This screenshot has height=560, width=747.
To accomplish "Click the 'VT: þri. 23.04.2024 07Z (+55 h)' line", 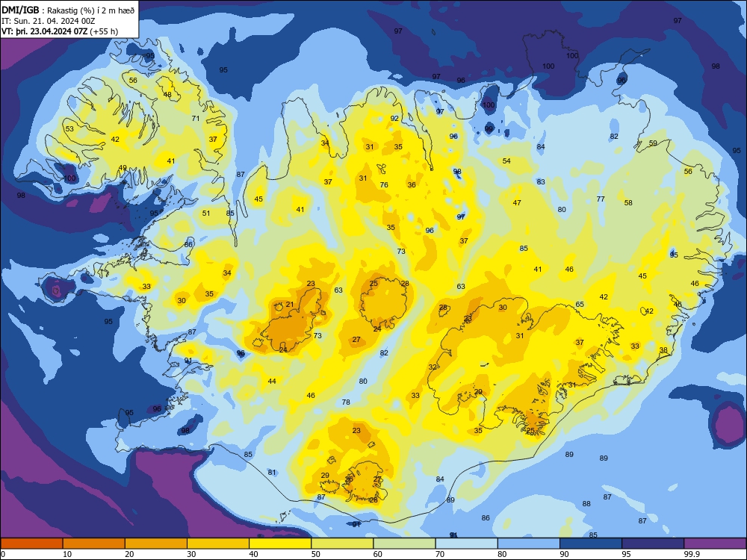I will click(60, 31).
